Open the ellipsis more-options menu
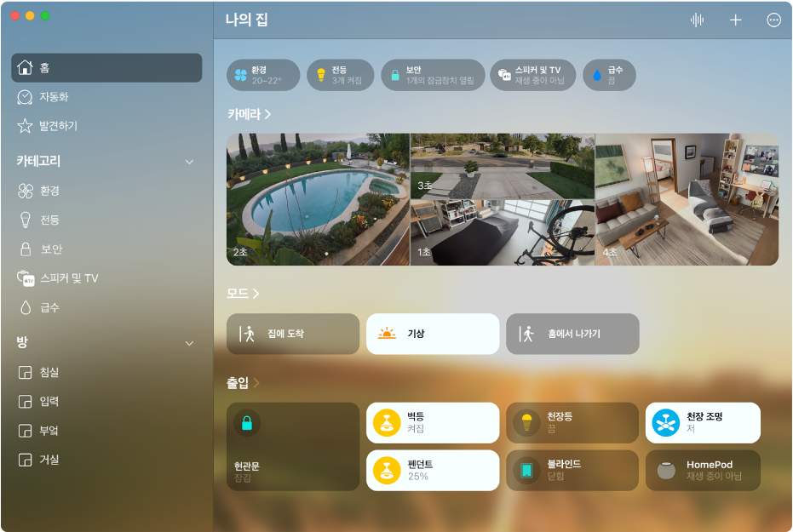The height and width of the screenshot is (532, 793). [x=773, y=20]
